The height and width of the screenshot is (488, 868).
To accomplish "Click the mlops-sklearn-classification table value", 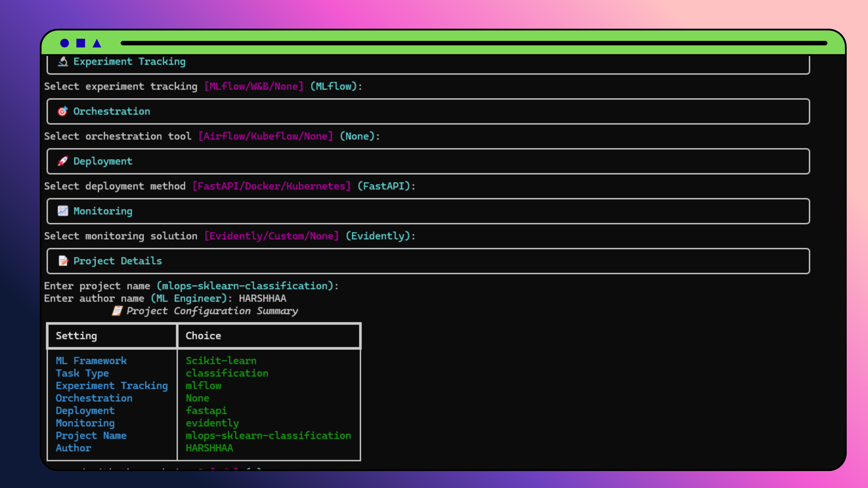I will click(x=268, y=435).
